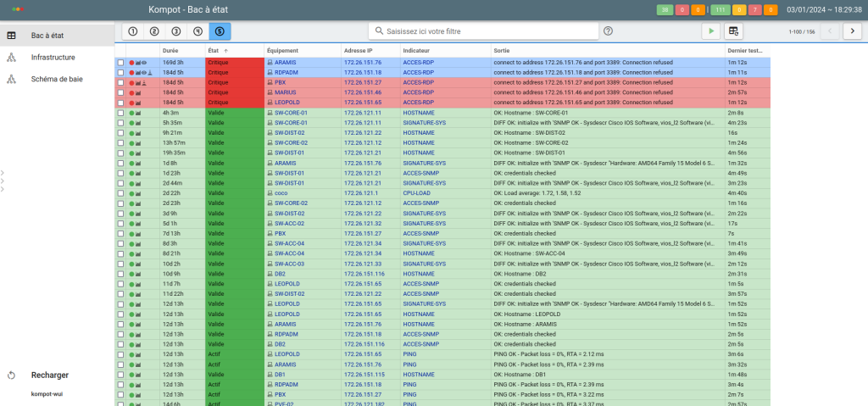Screen dimensions: 868x406
Task: Click the Infrastructure network icon in sidebar
Action: point(11,58)
